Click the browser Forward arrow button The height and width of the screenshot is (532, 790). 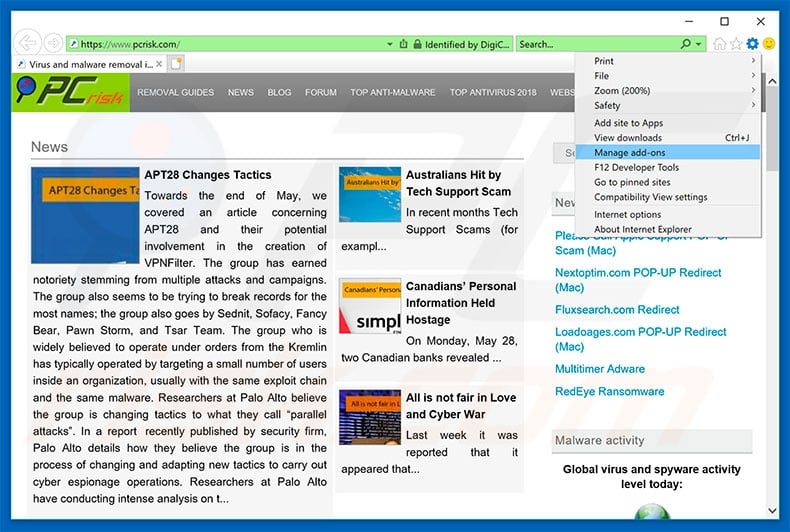coord(53,43)
